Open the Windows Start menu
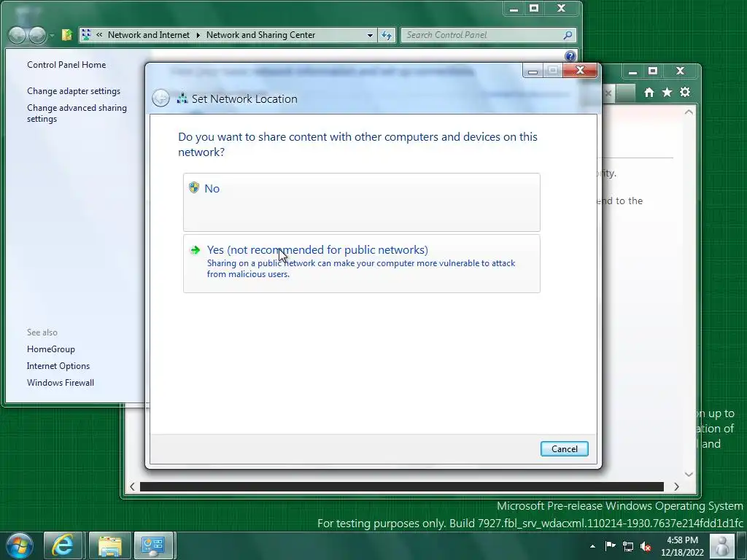747x560 pixels. pos(20,545)
